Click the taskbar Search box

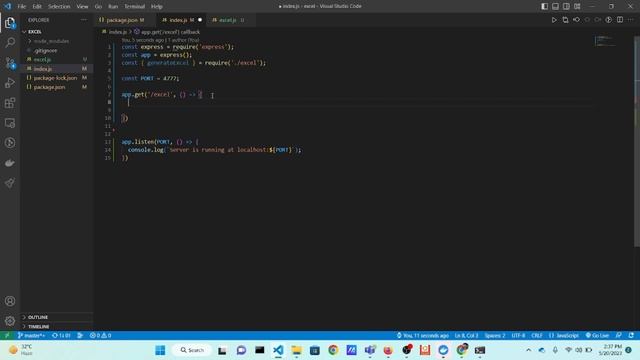click(x=192, y=350)
